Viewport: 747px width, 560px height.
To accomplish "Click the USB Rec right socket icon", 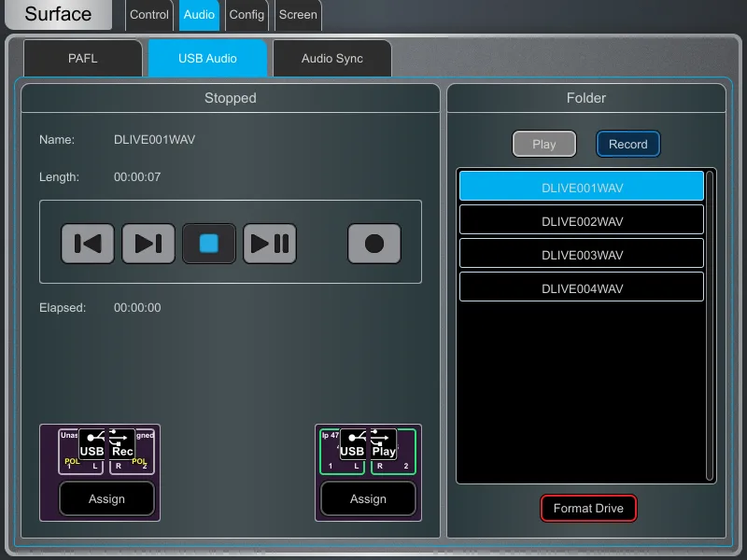I will click(132, 452).
